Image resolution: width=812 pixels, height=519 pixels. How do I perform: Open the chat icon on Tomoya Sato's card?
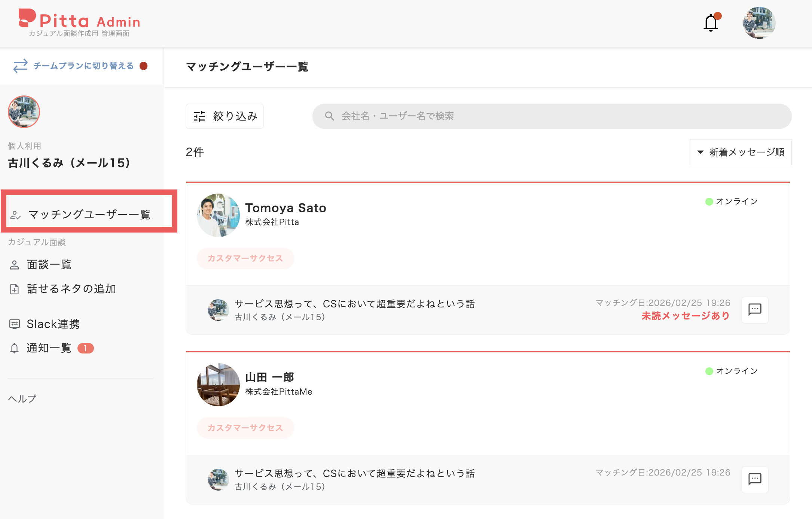coord(755,310)
